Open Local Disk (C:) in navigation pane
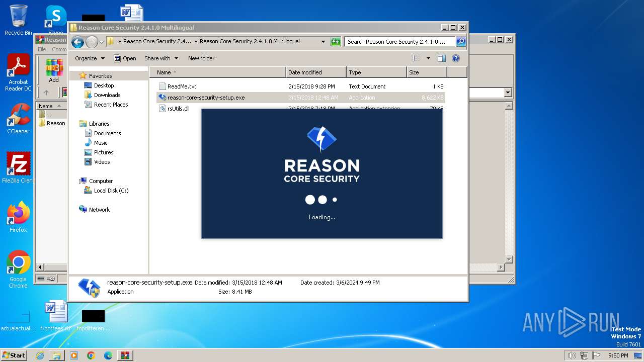The image size is (644, 362). 111,191
